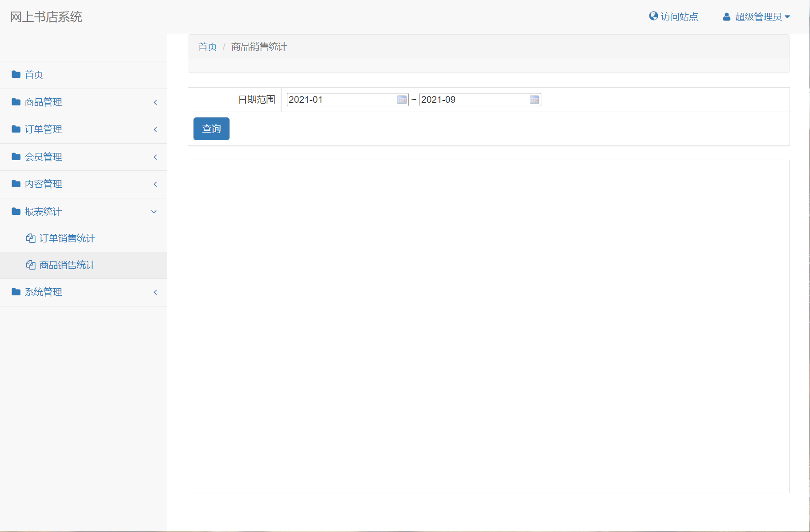Expand 系统管理 using its chevron
The height and width of the screenshot is (532, 810).
click(155, 292)
